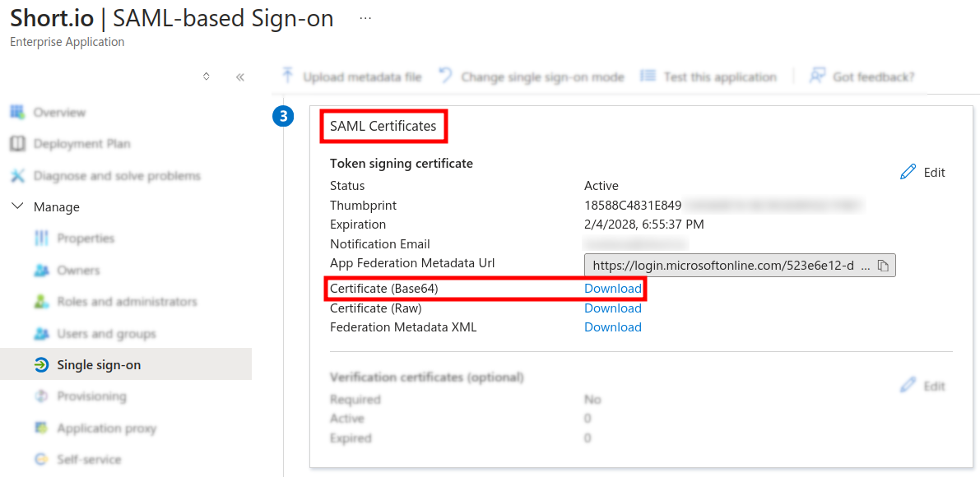
Task: Click the App Federation Metadata Url field
Action: 724,266
